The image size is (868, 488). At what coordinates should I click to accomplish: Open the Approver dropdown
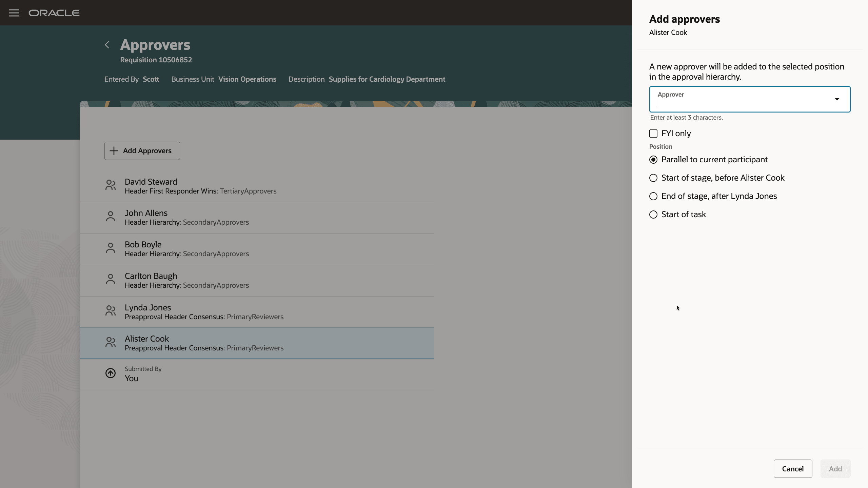pos(837,99)
